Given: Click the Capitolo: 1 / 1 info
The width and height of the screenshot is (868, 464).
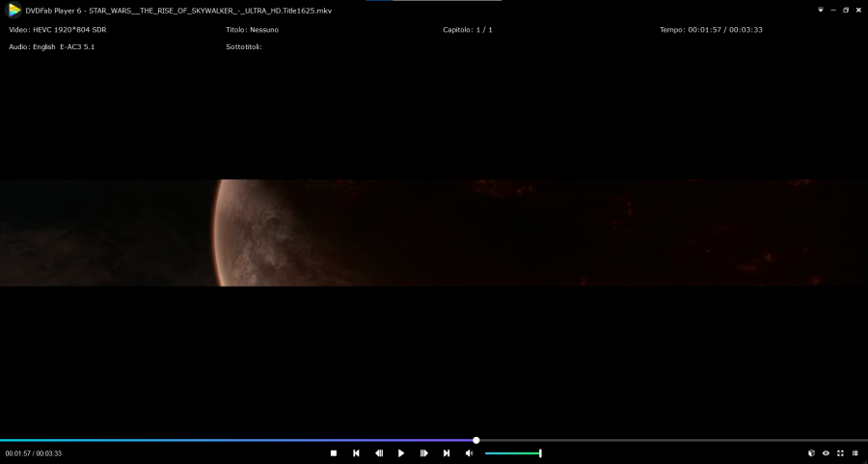Looking at the screenshot, I should pyautogui.click(x=467, y=30).
